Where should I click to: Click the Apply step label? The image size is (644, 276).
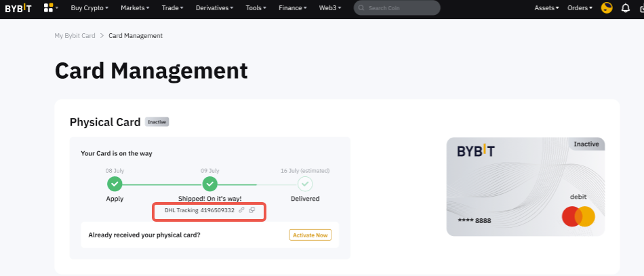pyautogui.click(x=115, y=199)
